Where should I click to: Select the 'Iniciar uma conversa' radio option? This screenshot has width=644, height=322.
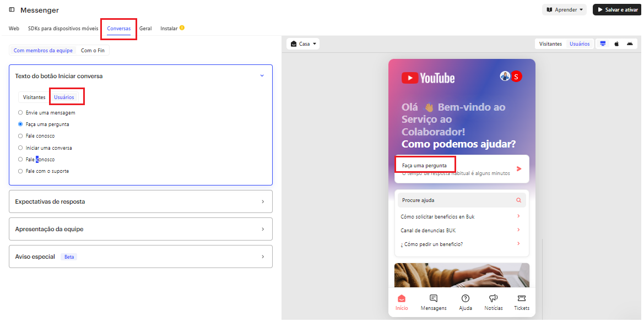click(x=20, y=148)
